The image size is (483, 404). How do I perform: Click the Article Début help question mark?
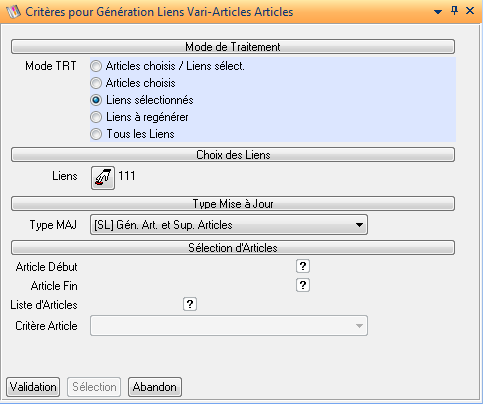pos(303,266)
